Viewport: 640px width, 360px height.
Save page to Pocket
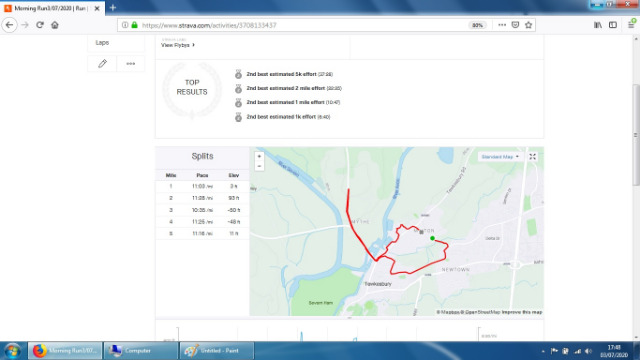(515, 25)
